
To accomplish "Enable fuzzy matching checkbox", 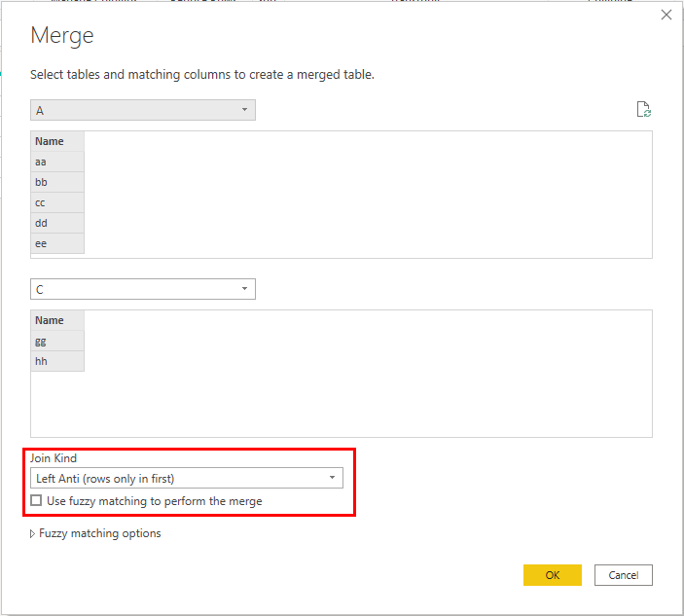I will (36, 500).
